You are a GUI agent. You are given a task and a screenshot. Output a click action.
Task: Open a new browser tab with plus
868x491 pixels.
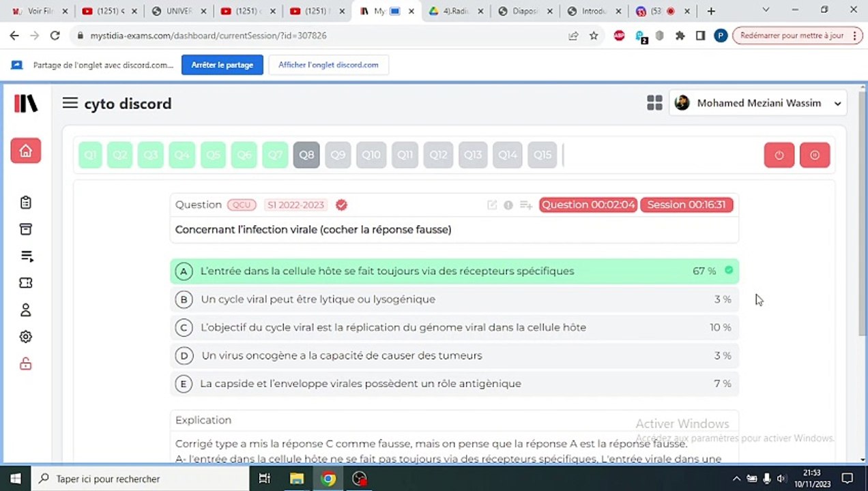(x=711, y=11)
